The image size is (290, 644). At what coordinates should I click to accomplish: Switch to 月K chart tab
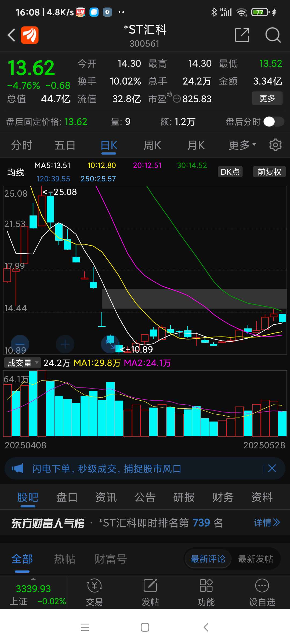coord(196,145)
